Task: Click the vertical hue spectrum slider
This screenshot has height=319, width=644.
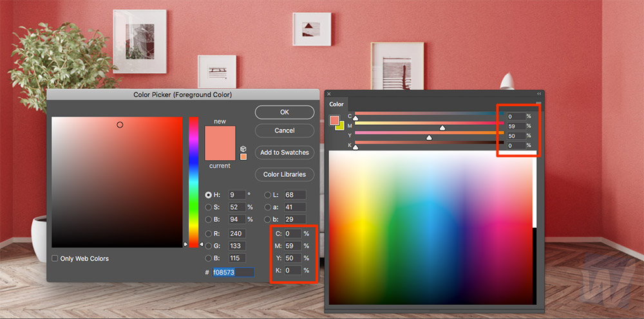Action: [193, 182]
